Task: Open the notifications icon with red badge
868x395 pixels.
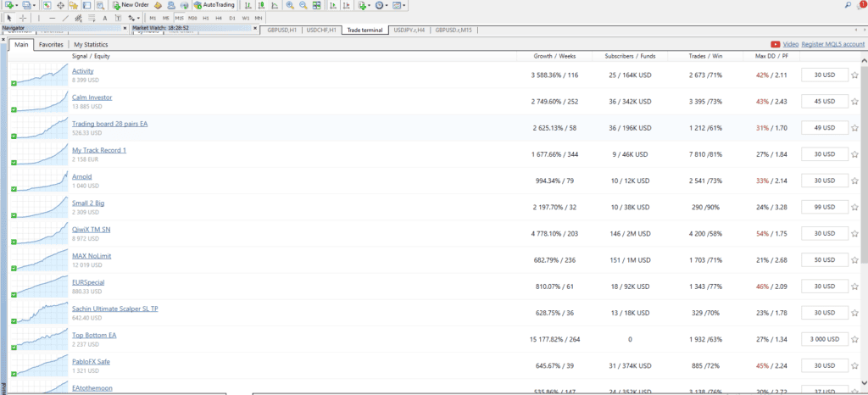Action: [x=862, y=5]
